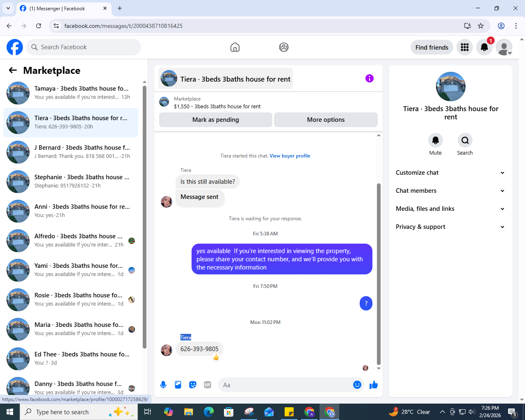This screenshot has height=420, width=525.
Task: Open Task View on the taskbar
Action: (148, 412)
